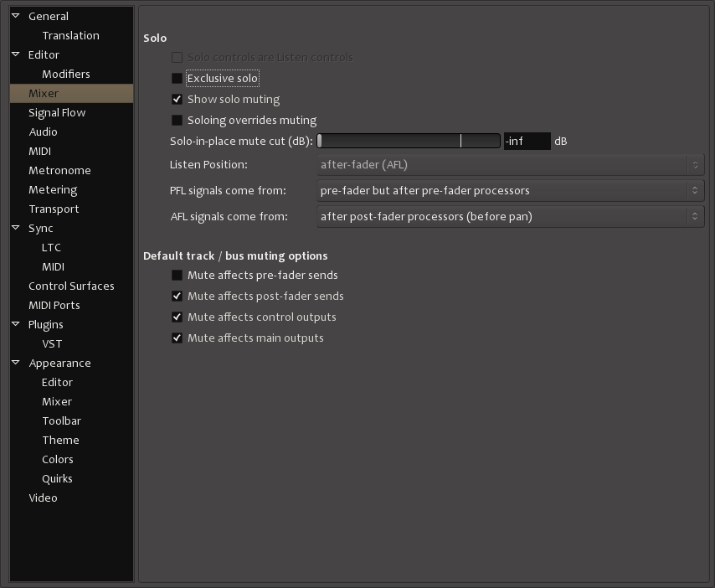Disable Mute affects main outputs
This screenshot has height=588, width=715.
point(177,338)
